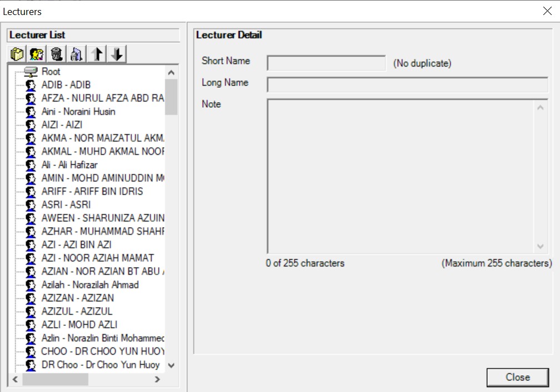This screenshot has width=560, height=392.
Task: Click the new group folder toolbar icon
Action: click(x=16, y=54)
